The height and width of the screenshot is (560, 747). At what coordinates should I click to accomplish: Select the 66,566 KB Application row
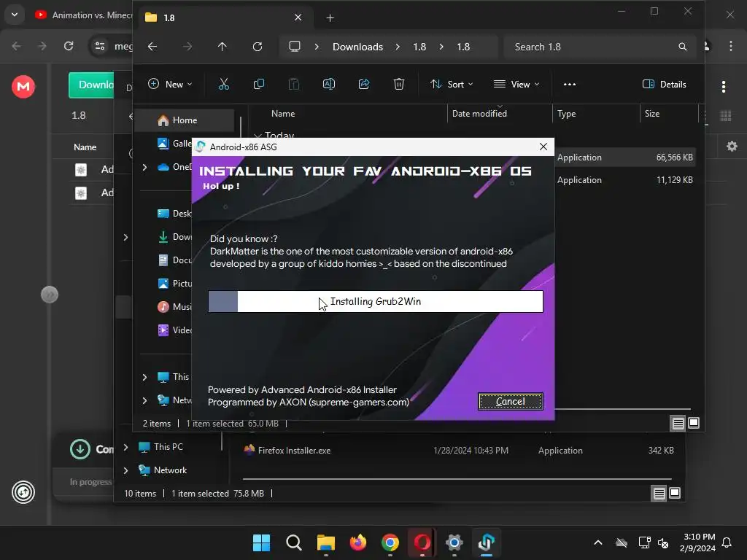tap(625, 157)
